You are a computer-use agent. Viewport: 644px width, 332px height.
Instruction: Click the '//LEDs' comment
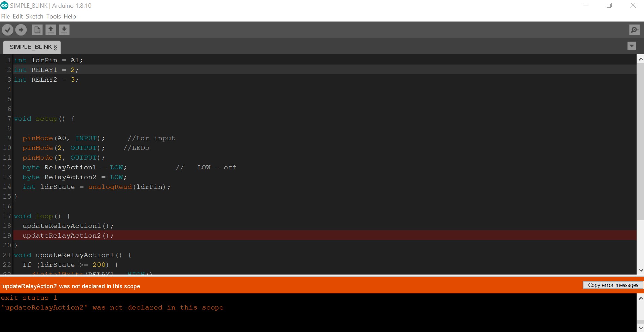[x=136, y=148]
